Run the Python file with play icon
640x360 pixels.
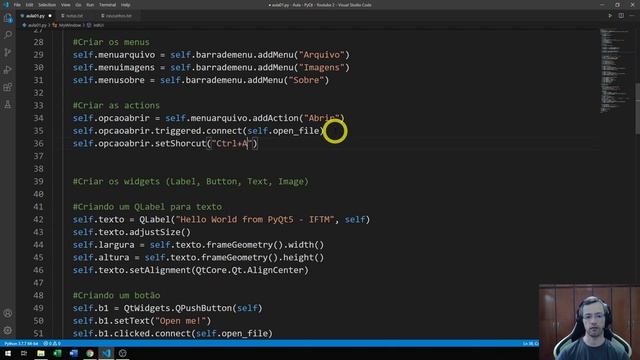610,16
